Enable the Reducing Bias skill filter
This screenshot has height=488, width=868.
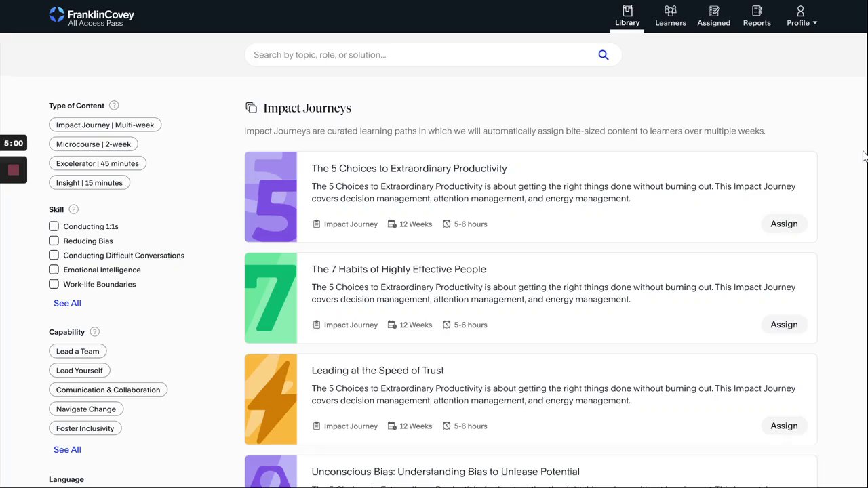(x=54, y=241)
